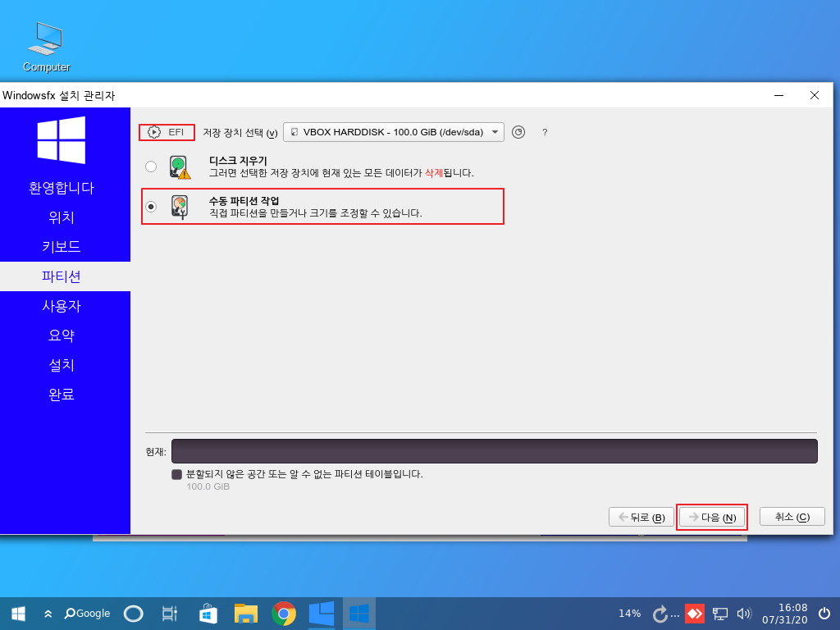840x630 pixels.
Task: Click the 뒤로 (B) back button
Action: pos(641,517)
